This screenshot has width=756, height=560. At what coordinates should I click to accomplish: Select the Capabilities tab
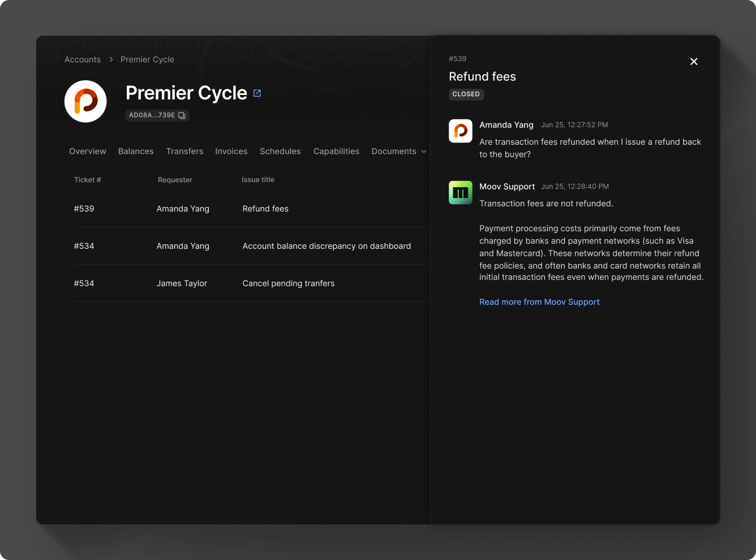[336, 151]
